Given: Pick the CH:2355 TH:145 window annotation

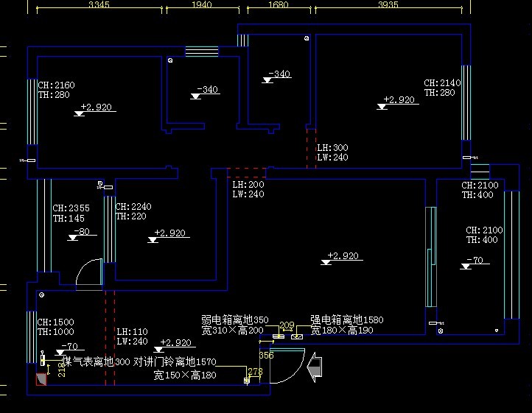Looking at the screenshot, I should click(71, 213).
